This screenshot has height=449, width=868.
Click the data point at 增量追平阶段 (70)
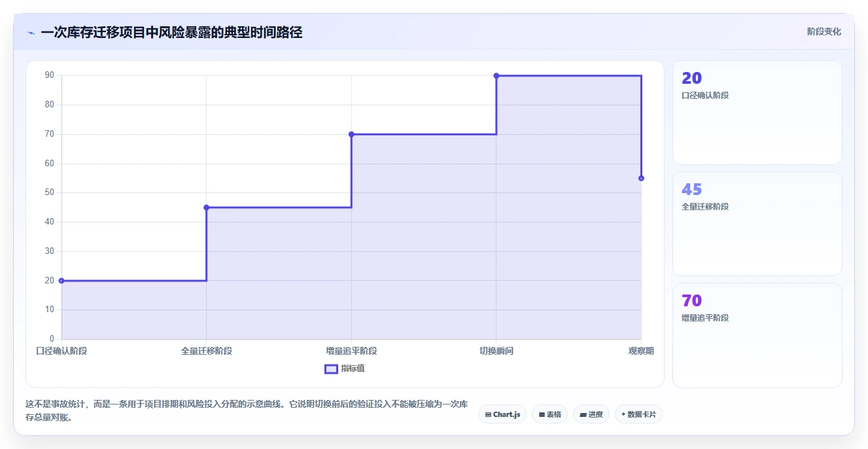[351, 134]
